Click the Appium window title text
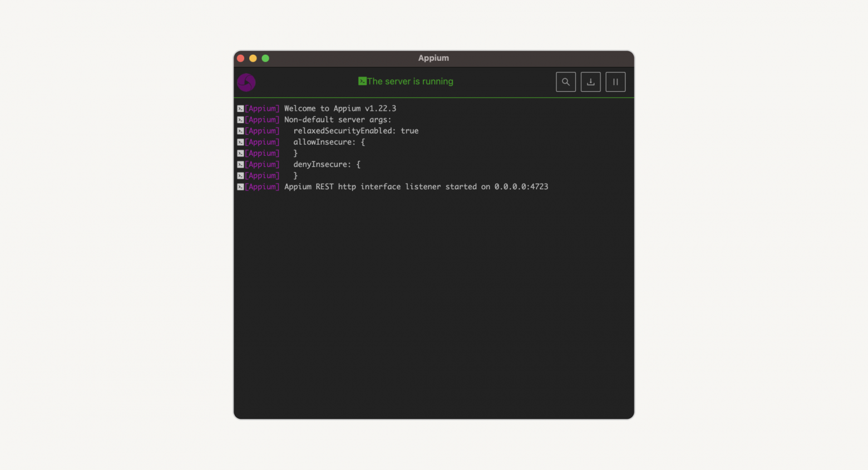The height and width of the screenshot is (470, 868). 433,58
